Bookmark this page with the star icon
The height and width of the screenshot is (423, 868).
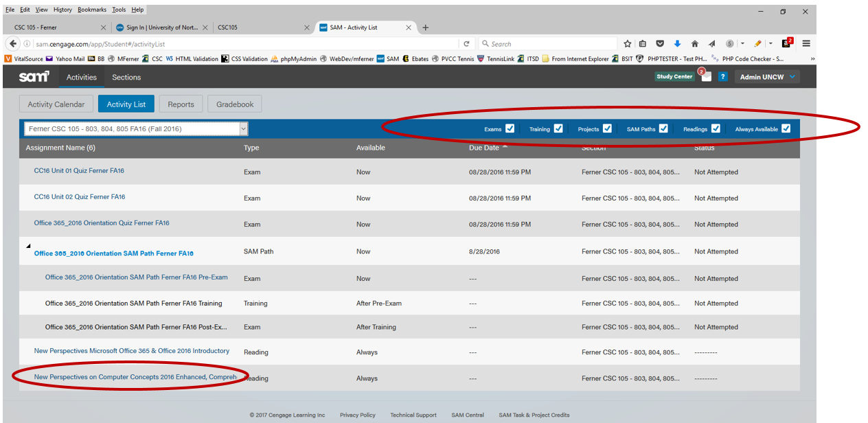point(627,43)
